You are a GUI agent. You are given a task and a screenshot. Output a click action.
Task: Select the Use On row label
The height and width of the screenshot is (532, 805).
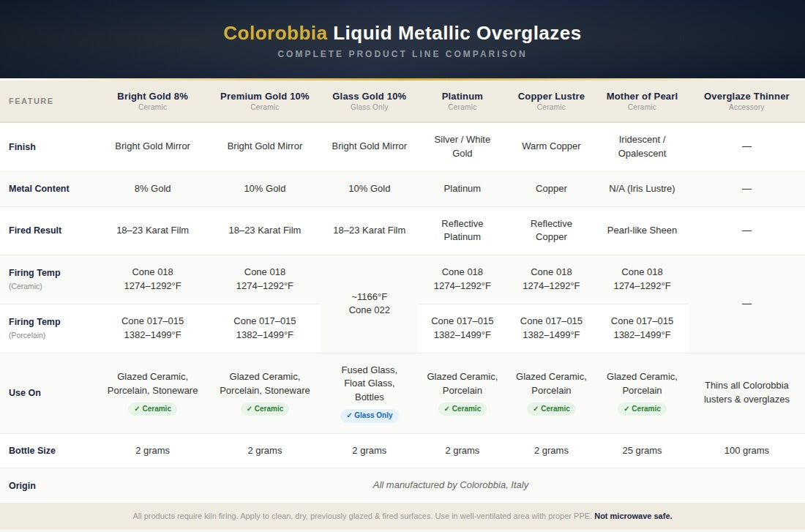[x=25, y=393]
